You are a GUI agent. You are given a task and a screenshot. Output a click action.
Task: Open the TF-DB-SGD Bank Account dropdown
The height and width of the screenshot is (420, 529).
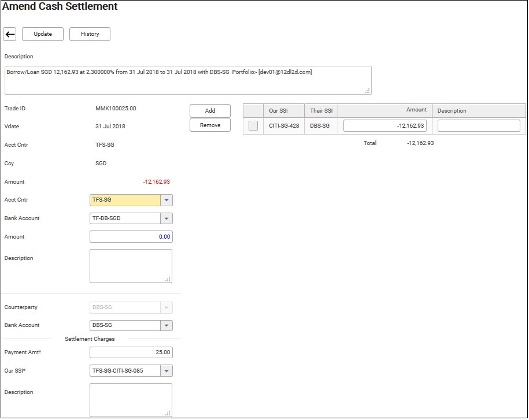pos(166,219)
